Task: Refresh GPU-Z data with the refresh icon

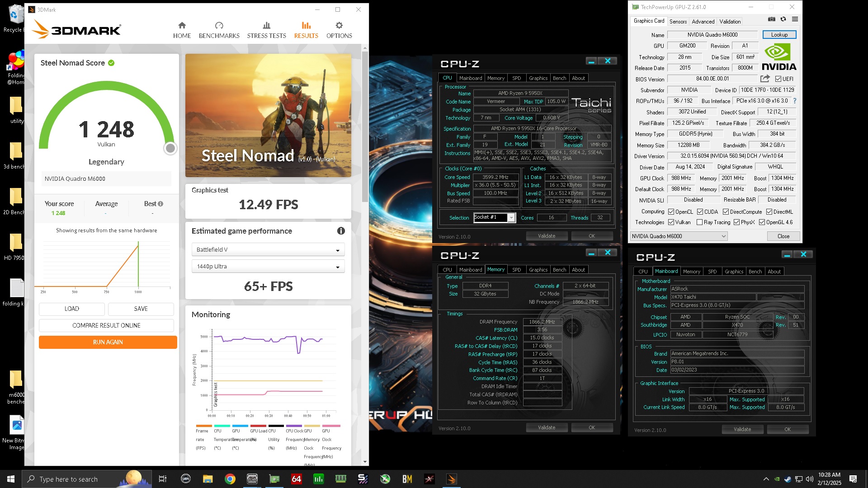Action: pyautogui.click(x=783, y=19)
